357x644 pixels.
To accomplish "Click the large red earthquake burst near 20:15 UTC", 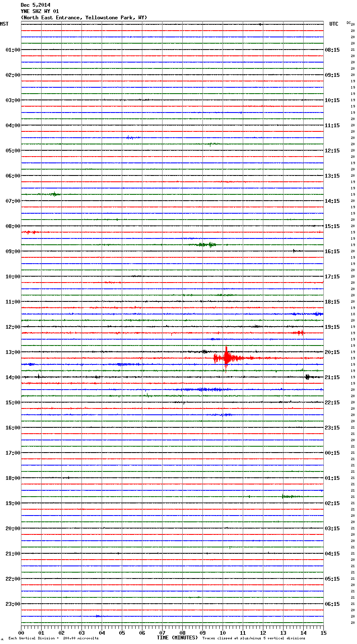I will [227, 358].
